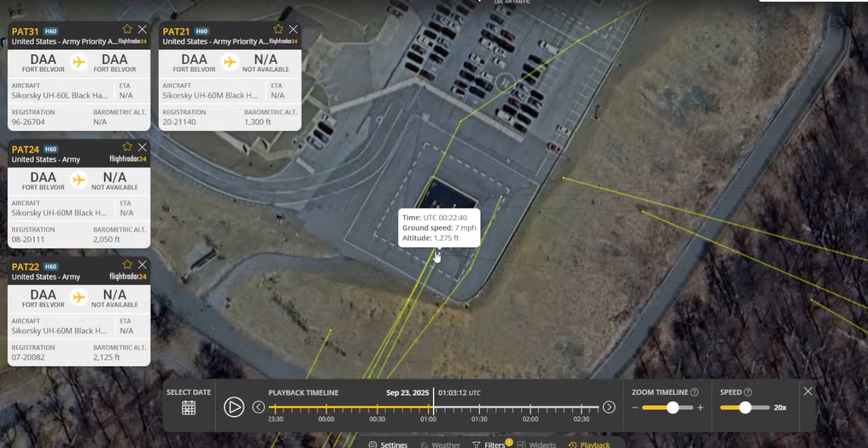Close the PAT21 flight card
Image resolution: width=868 pixels, height=448 pixels.
tap(293, 29)
